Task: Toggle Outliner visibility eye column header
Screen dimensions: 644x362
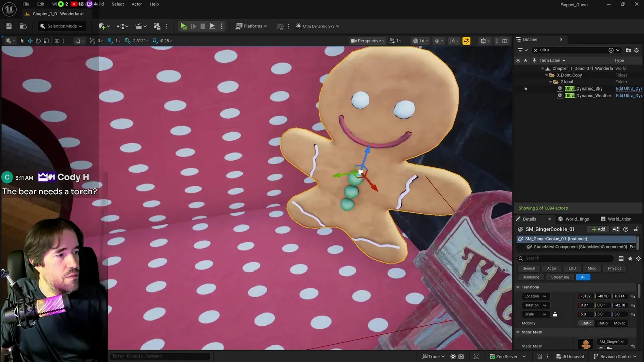Action: click(x=518, y=61)
